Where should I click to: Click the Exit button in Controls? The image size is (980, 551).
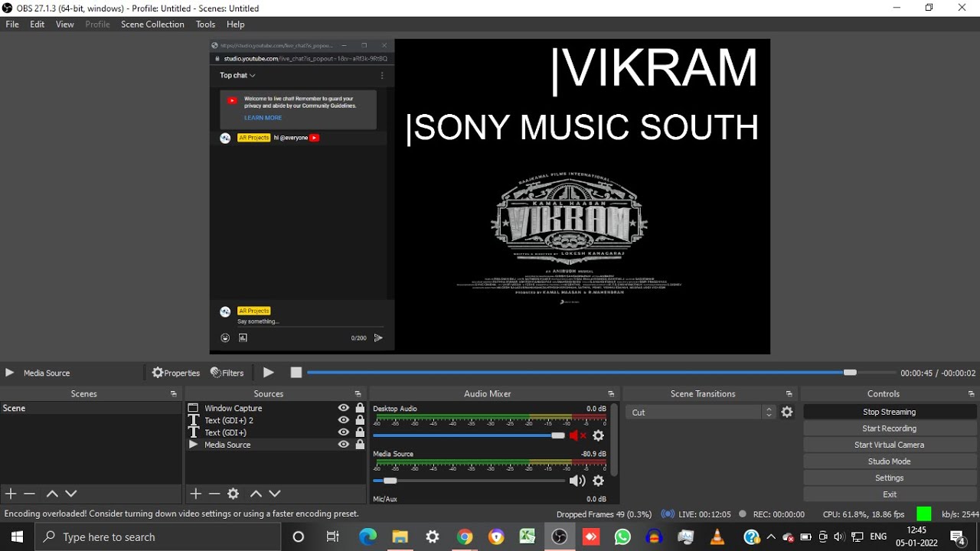(x=890, y=494)
